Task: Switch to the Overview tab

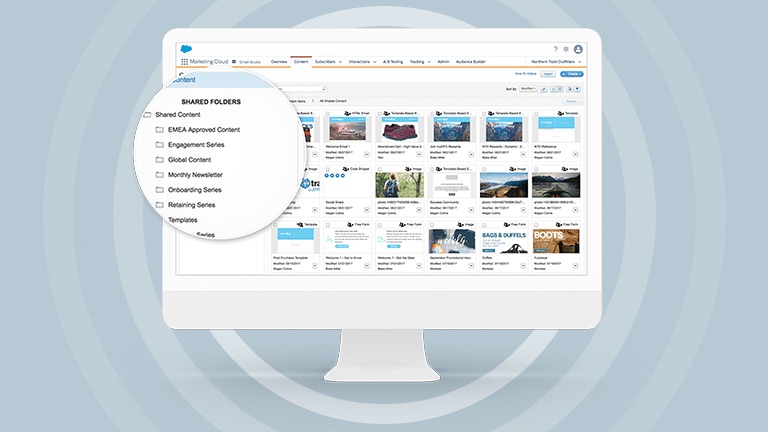Action: click(279, 62)
